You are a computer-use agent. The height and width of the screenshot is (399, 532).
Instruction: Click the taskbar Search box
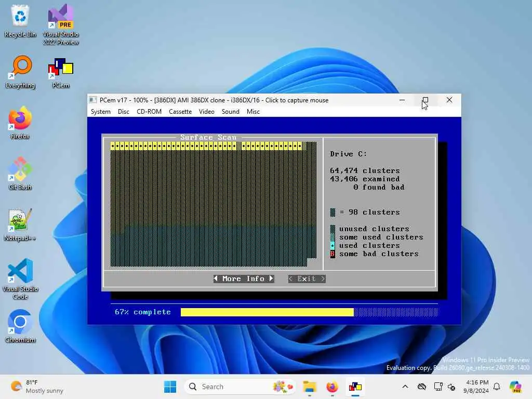point(240,387)
